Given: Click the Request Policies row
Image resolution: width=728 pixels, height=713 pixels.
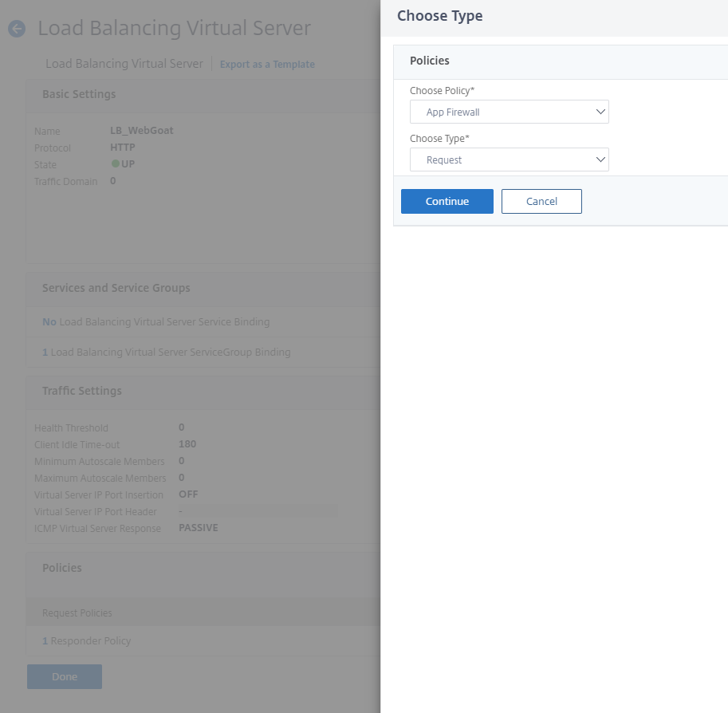Looking at the screenshot, I should 203,613.
